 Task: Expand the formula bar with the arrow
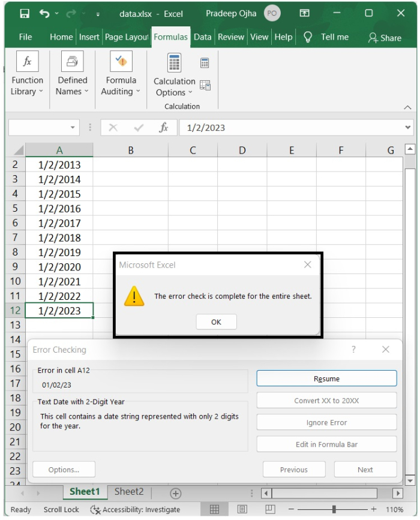click(x=408, y=127)
